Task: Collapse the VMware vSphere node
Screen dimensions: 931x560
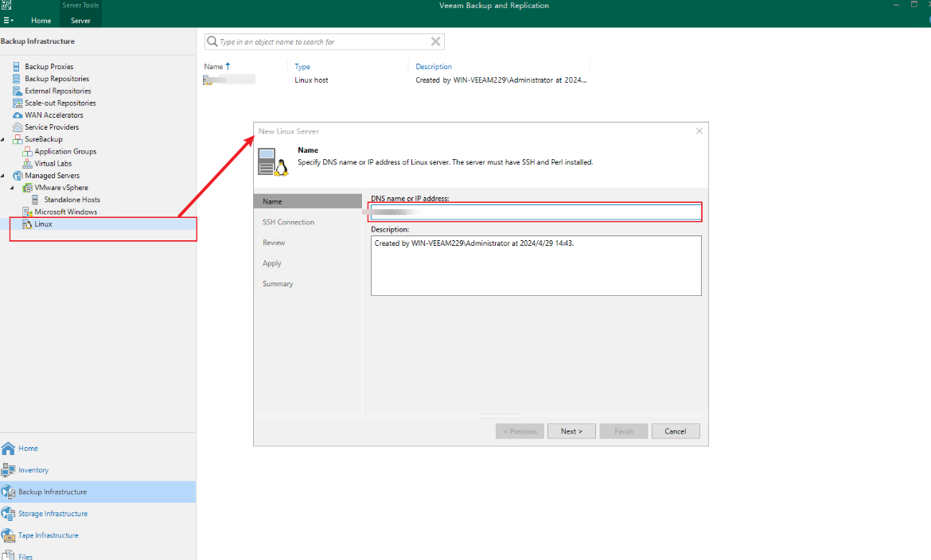Action: [12, 188]
